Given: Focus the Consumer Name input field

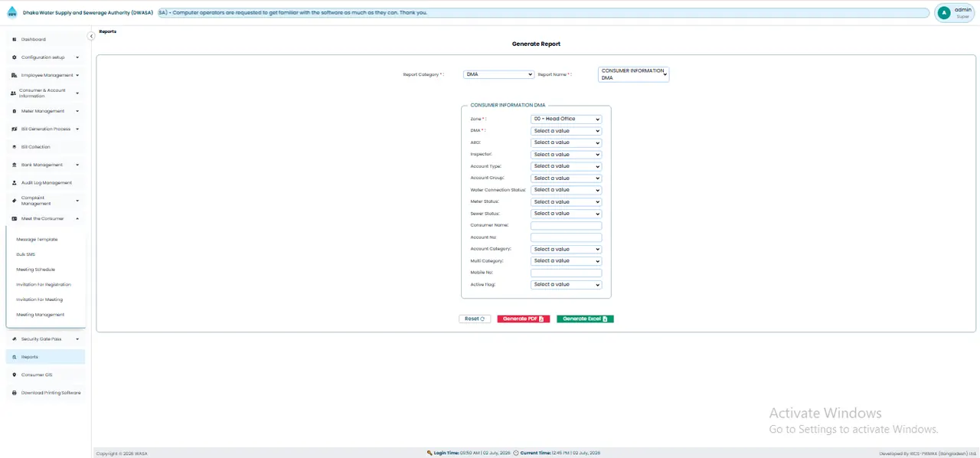Looking at the screenshot, I should [x=566, y=226].
